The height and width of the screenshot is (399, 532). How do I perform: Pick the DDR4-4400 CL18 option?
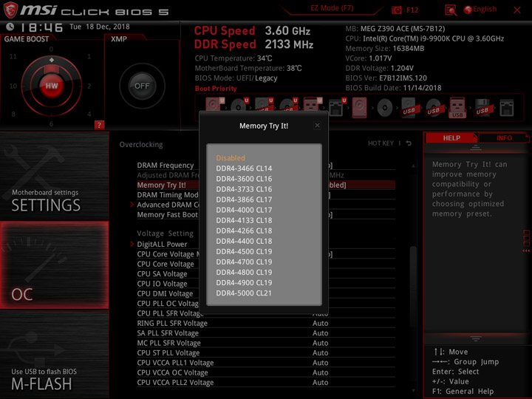244,241
